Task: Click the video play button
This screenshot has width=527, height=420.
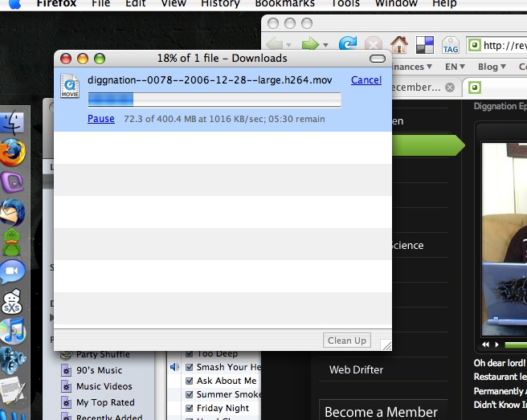Action: (496, 344)
